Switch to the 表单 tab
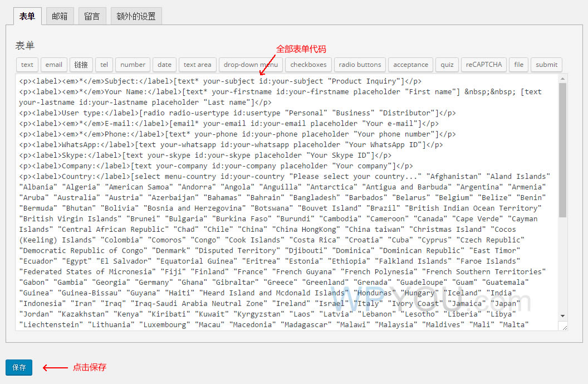588x384 pixels. click(27, 16)
